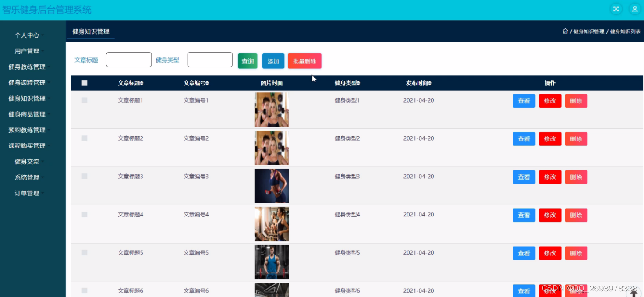This screenshot has width=644, height=297.
Task: Tick the checkbox for 文章标题1 row
Action: 85,100
